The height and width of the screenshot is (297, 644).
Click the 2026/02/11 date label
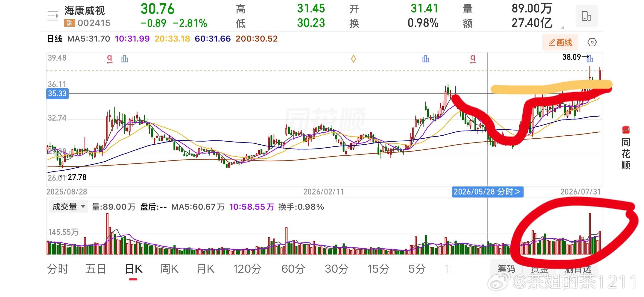[324, 192]
